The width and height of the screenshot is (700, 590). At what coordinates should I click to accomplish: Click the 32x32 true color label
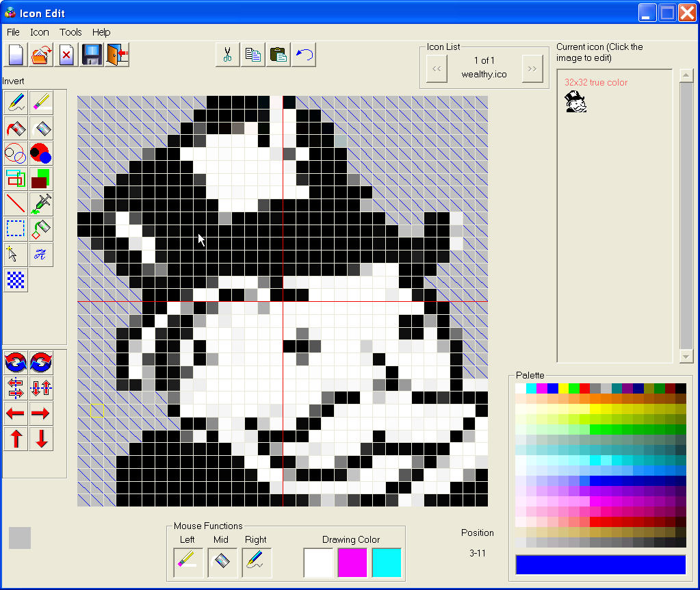[596, 83]
